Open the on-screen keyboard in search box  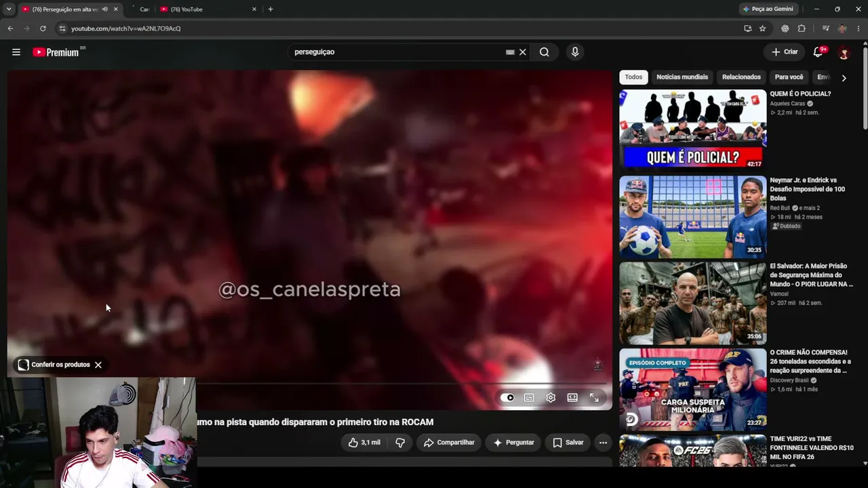tap(510, 52)
